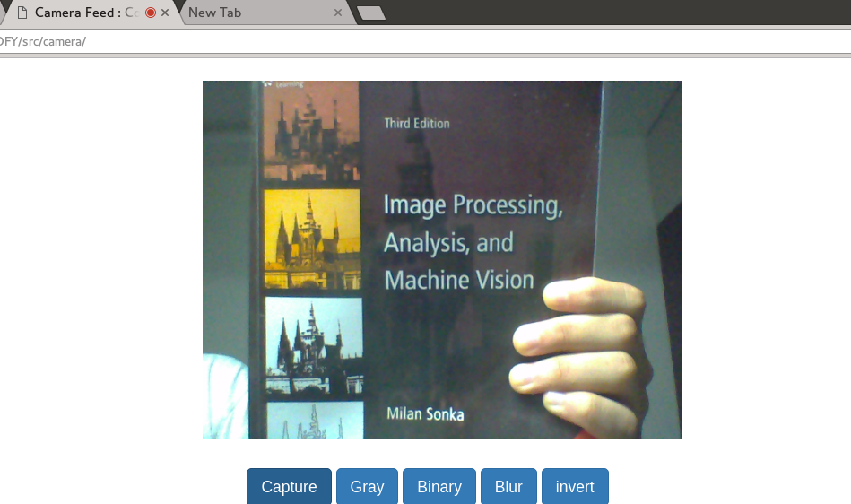Image resolution: width=851 pixels, height=504 pixels.
Task: Click the red recording indicator icon
Action: (x=151, y=13)
